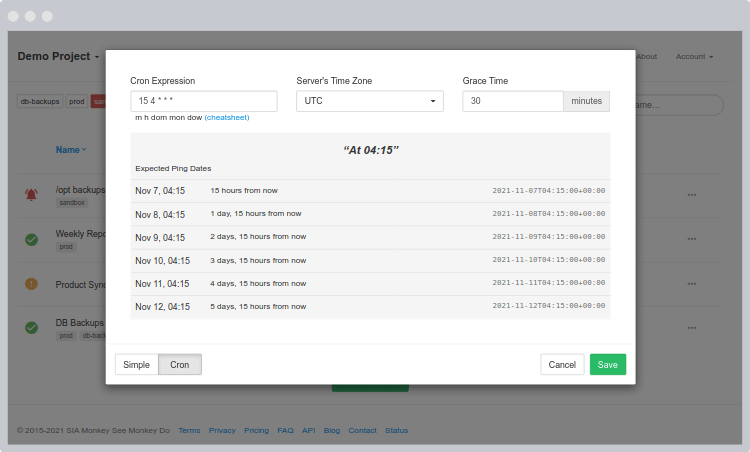Click the green Save button
The width and height of the screenshot is (750, 452).
pyautogui.click(x=607, y=364)
